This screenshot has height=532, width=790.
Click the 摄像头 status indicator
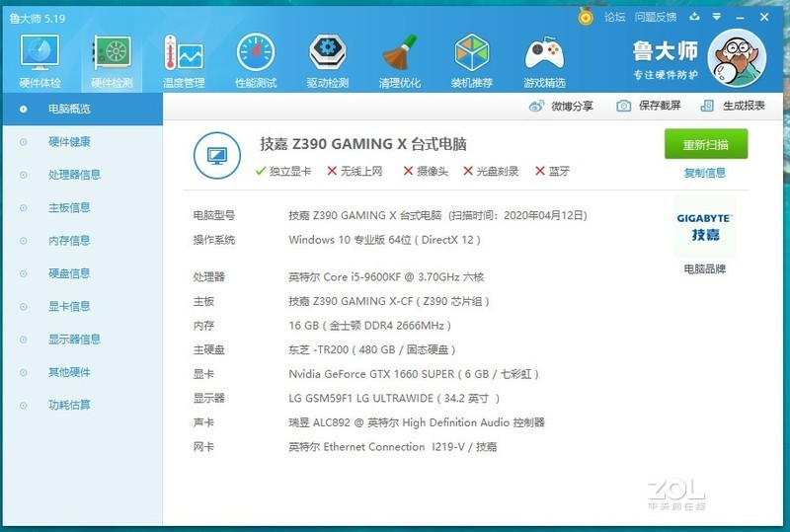(426, 172)
